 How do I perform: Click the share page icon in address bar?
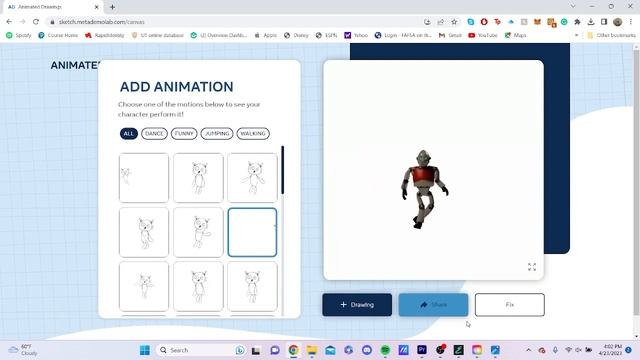[440, 22]
